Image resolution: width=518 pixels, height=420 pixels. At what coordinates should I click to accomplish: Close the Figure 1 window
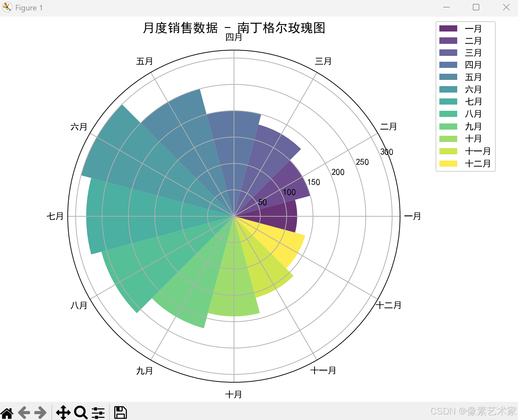click(x=506, y=7)
